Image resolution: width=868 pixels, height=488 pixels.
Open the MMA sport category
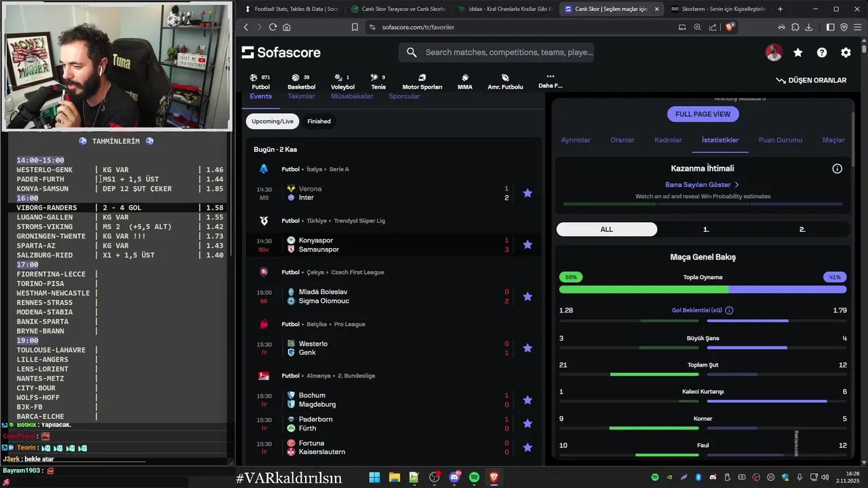click(x=465, y=81)
